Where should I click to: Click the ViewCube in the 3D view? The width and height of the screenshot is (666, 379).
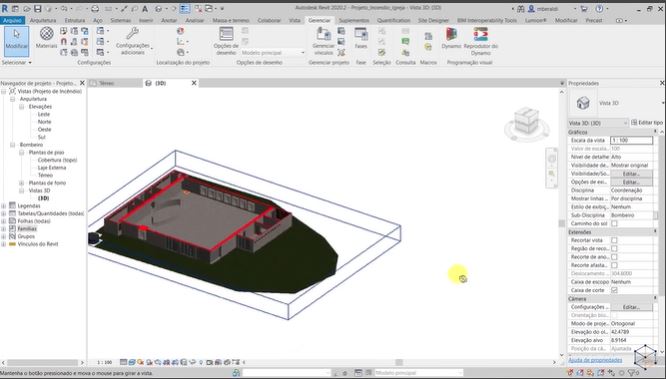tap(526, 123)
